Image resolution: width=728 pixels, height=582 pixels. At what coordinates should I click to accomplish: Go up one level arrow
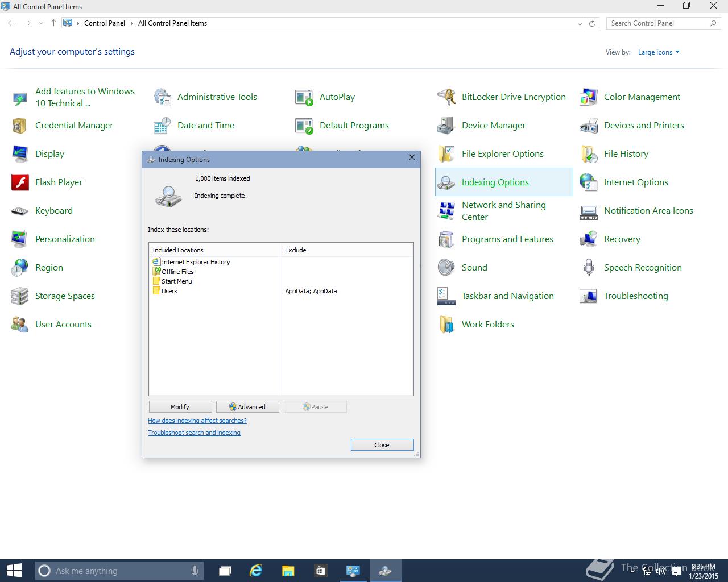click(x=53, y=23)
